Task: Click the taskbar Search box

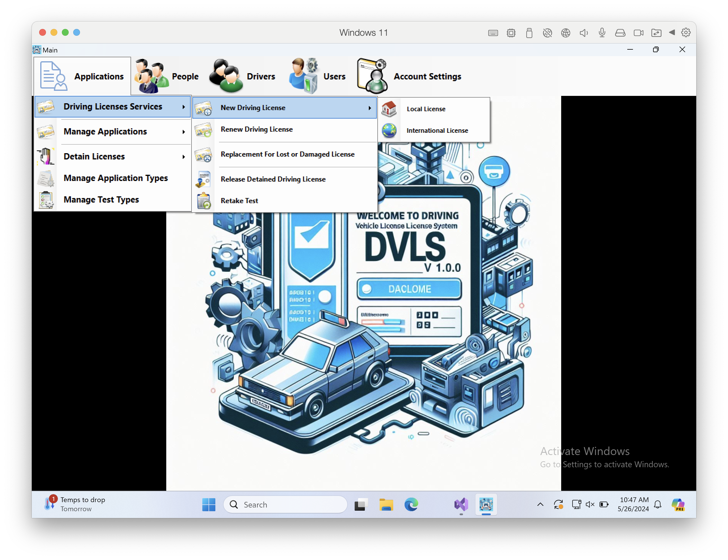Action: coord(285,505)
